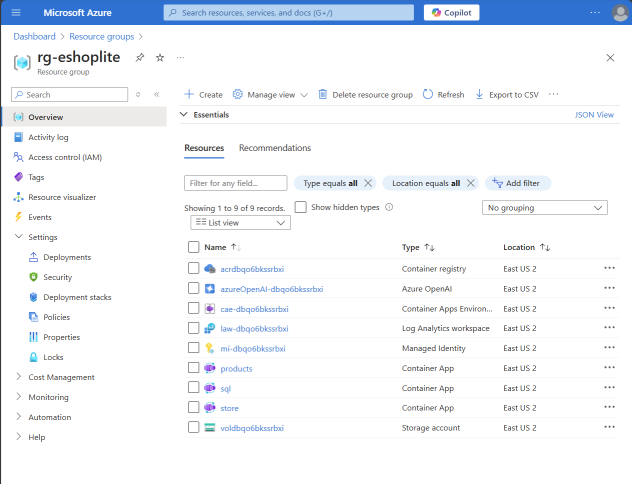Click the Filter for any field input
632x484 pixels.
tap(235, 183)
